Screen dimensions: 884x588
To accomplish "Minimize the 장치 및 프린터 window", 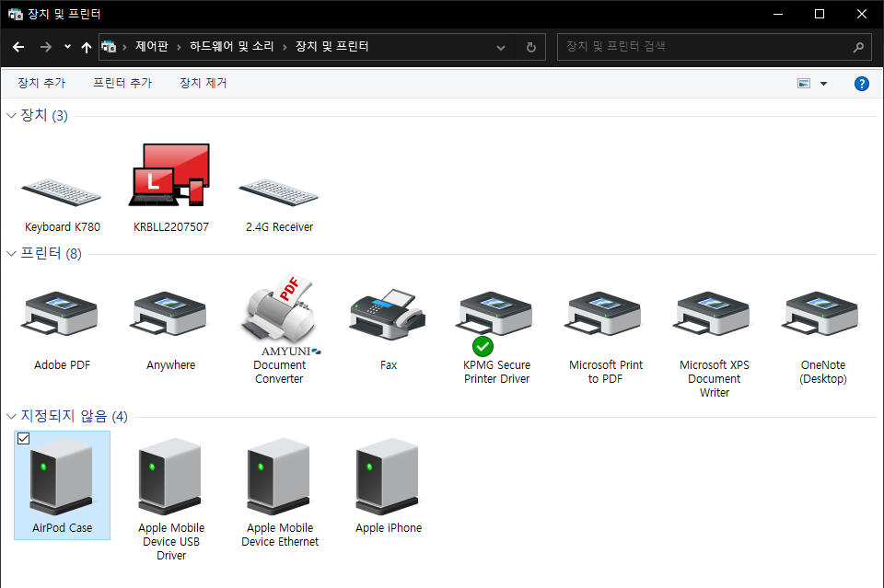I will point(778,14).
